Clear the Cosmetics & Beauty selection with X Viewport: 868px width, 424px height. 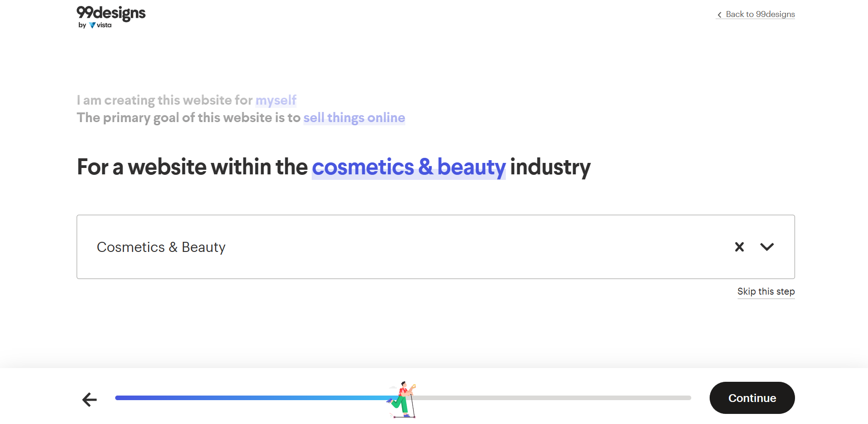tap(739, 247)
